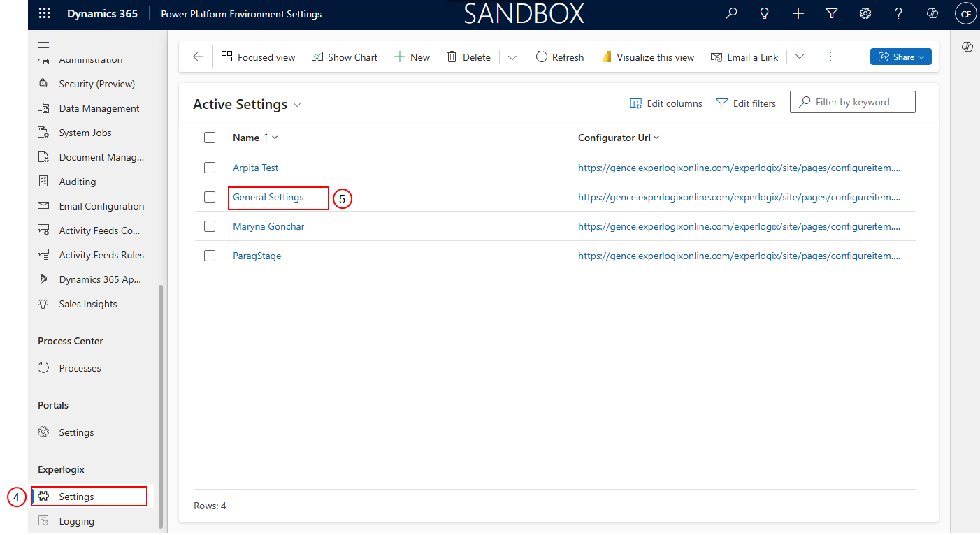Click the help question mark icon
This screenshot has height=535, width=980.
click(899, 13)
